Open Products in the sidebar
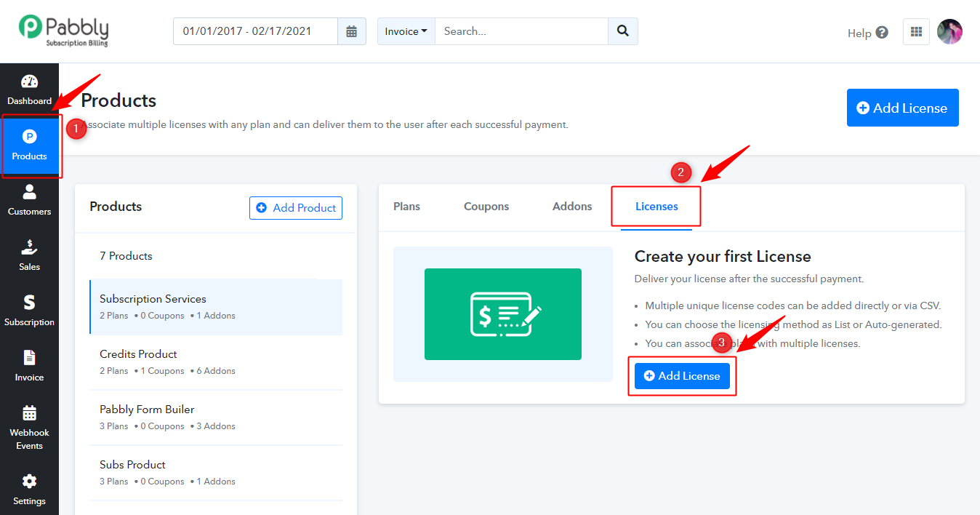Image resolution: width=980 pixels, height=515 pixels. 30,145
